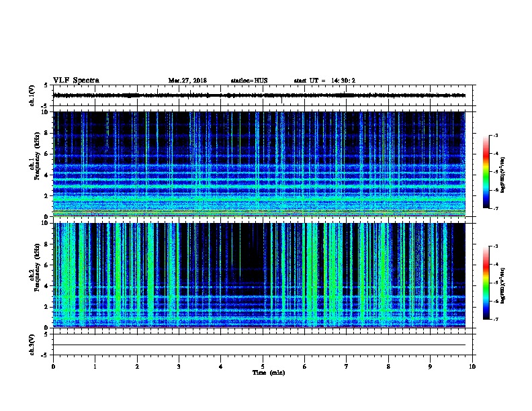This screenshot has height=411, width=532.
Task: Click the time axis tick label "4"
Action: pyautogui.click(x=220, y=367)
